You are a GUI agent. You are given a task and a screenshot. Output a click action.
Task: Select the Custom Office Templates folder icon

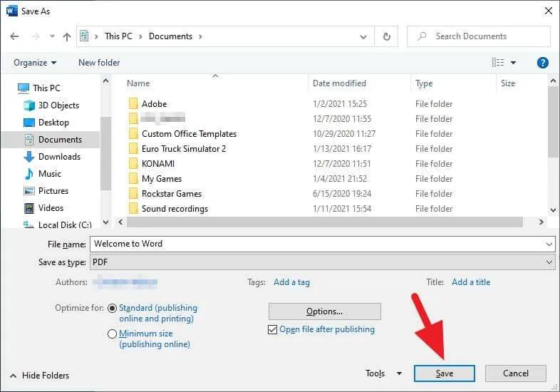click(x=133, y=134)
